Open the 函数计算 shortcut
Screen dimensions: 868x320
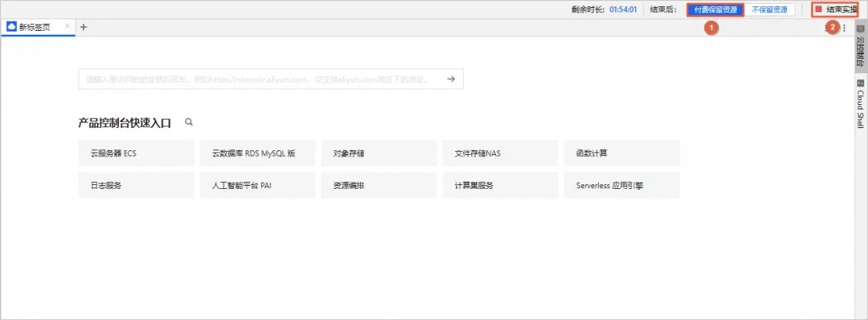click(621, 153)
